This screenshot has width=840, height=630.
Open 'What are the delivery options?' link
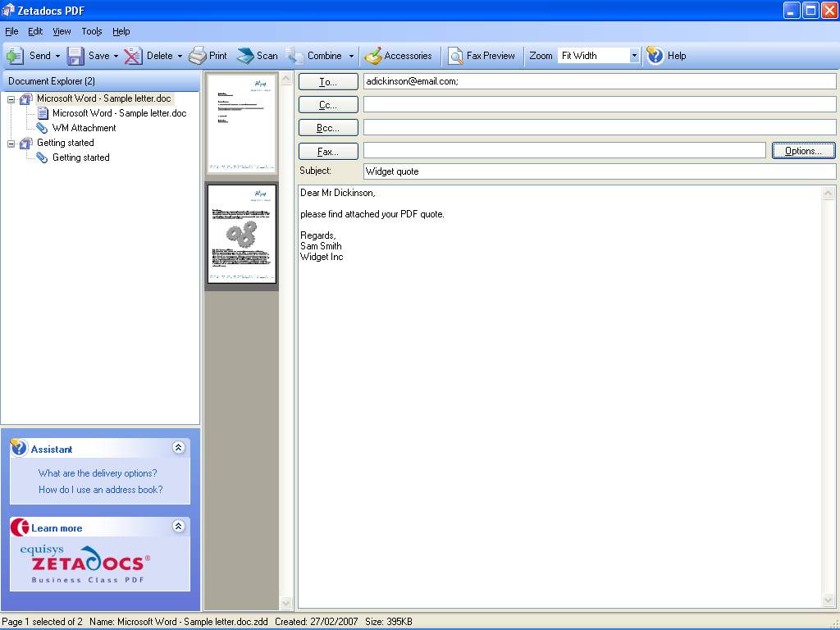tap(98, 473)
